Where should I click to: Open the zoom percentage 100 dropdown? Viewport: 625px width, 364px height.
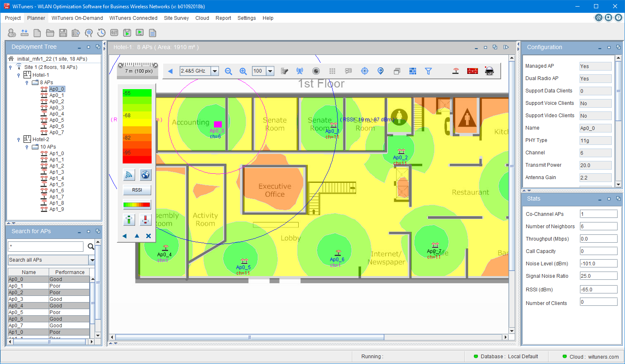[270, 71]
